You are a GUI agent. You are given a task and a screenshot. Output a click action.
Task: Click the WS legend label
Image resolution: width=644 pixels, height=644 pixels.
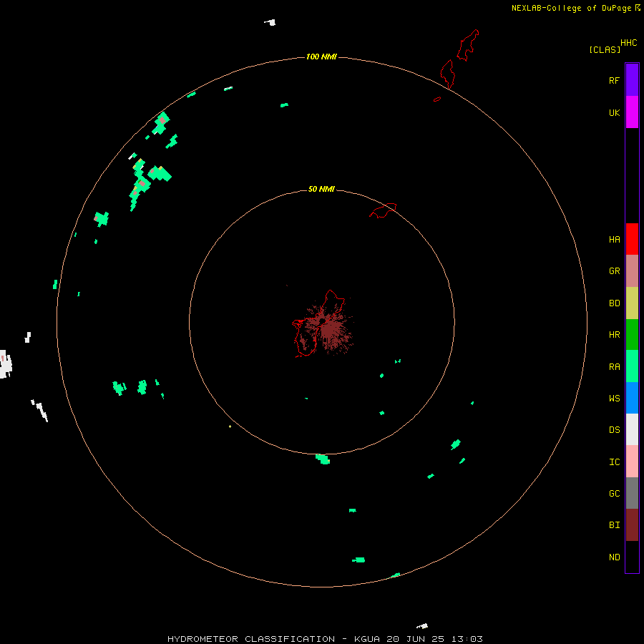(x=614, y=398)
